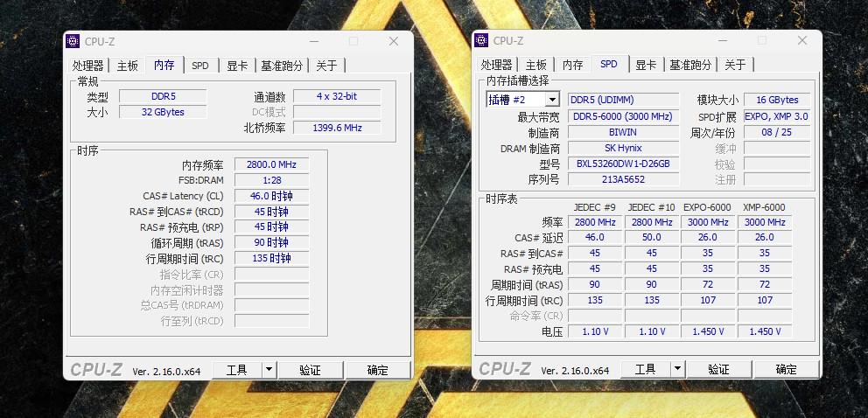
Task: Click the part number field BXL53260DW1-D26GB
Action: [623, 164]
